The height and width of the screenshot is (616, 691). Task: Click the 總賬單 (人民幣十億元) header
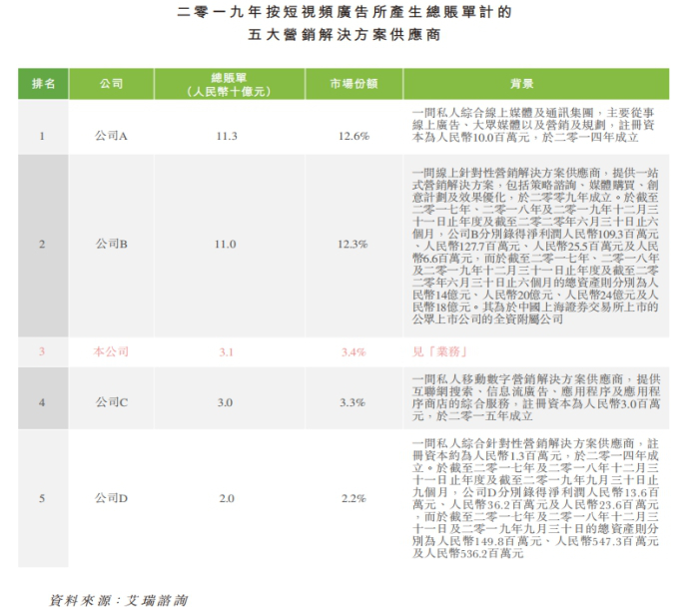point(229,84)
